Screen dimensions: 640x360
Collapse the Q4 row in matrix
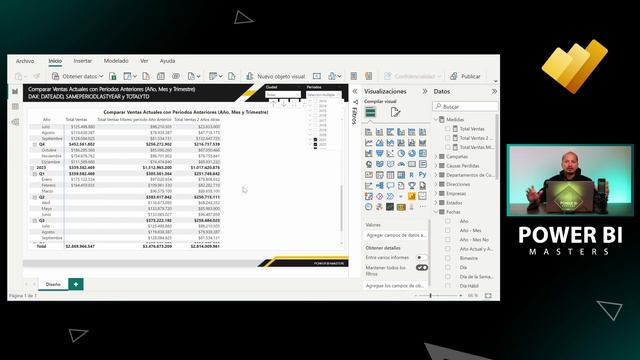click(35, 144)
